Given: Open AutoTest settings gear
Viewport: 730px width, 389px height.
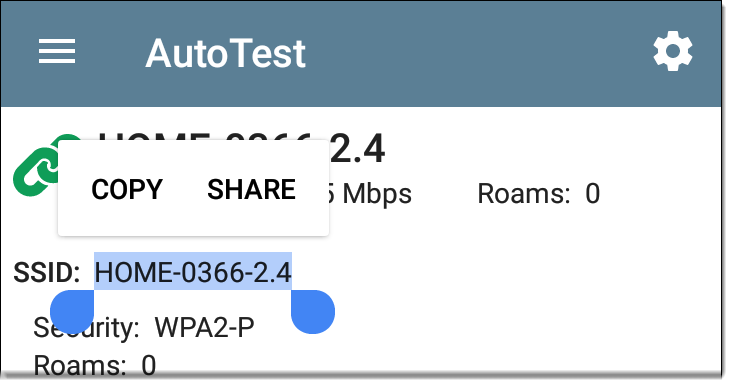Looking at the screenshot, I should pos(672,51).
